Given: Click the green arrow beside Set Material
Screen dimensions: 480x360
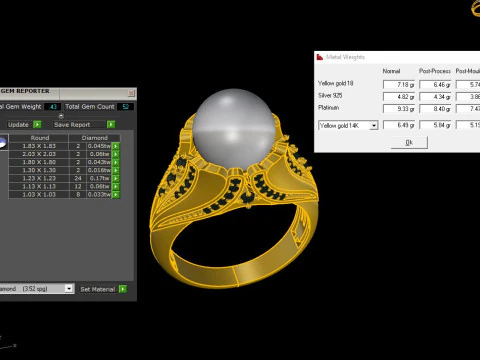Looking at the screenshot, I should [123, 289].
